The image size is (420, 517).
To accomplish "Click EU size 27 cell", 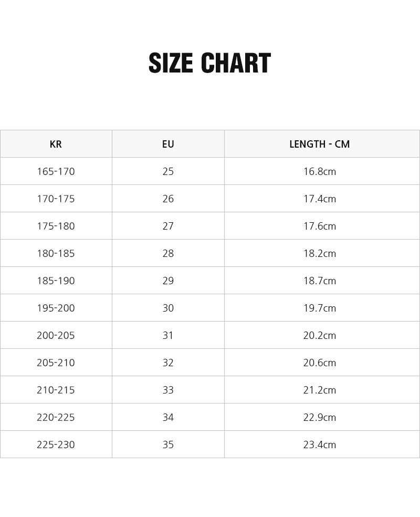I will point(168,226).
